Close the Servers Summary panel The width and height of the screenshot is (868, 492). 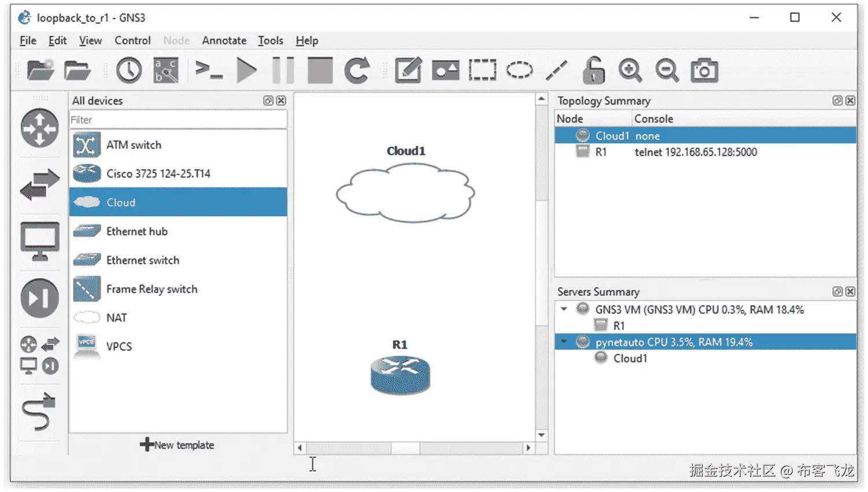click(850, 291)
